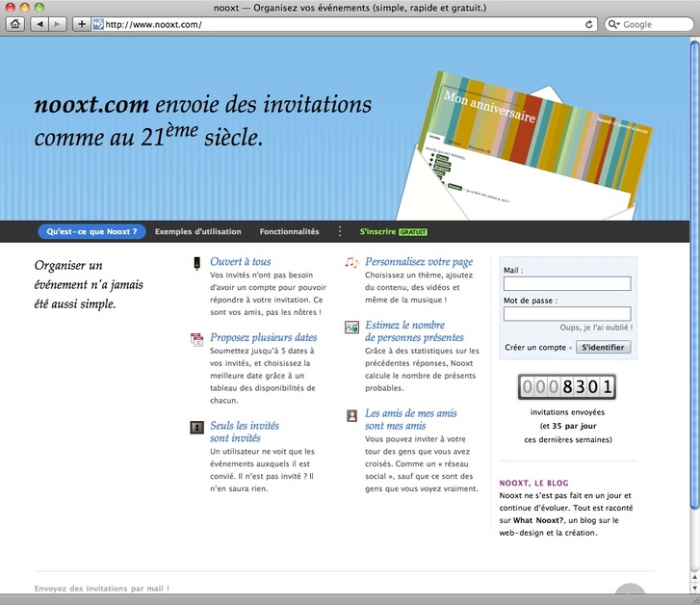
Task: Open the Proposez plusieurs dates heading
Action: [x=264, y=337]
